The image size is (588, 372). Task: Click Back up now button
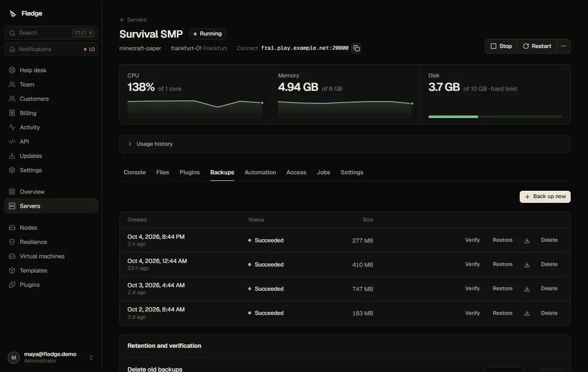545,196
